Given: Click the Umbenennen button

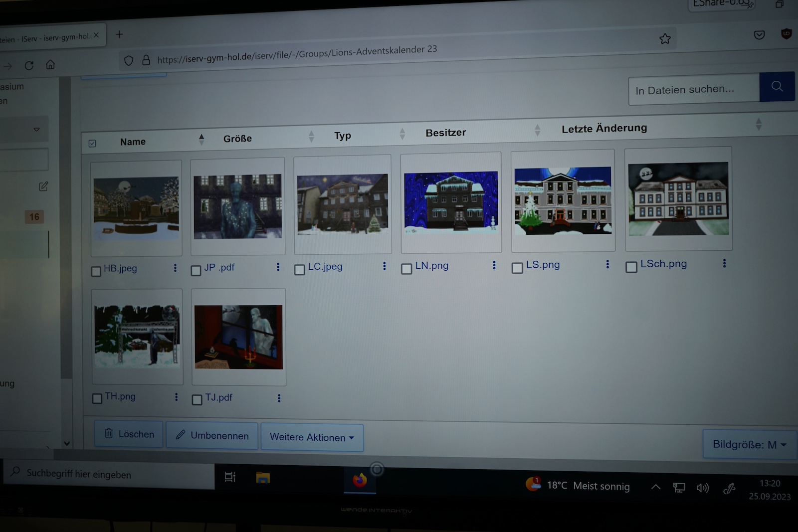Looking at the screenshot, I should [x=212, y=435].
